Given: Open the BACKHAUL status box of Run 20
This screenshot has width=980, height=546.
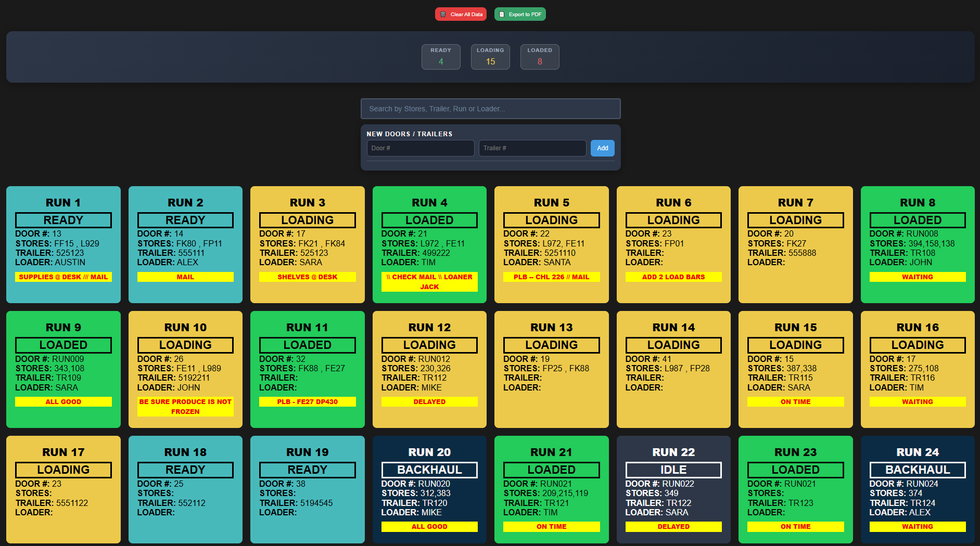Looking at the screenshot, I should point(429,470).
